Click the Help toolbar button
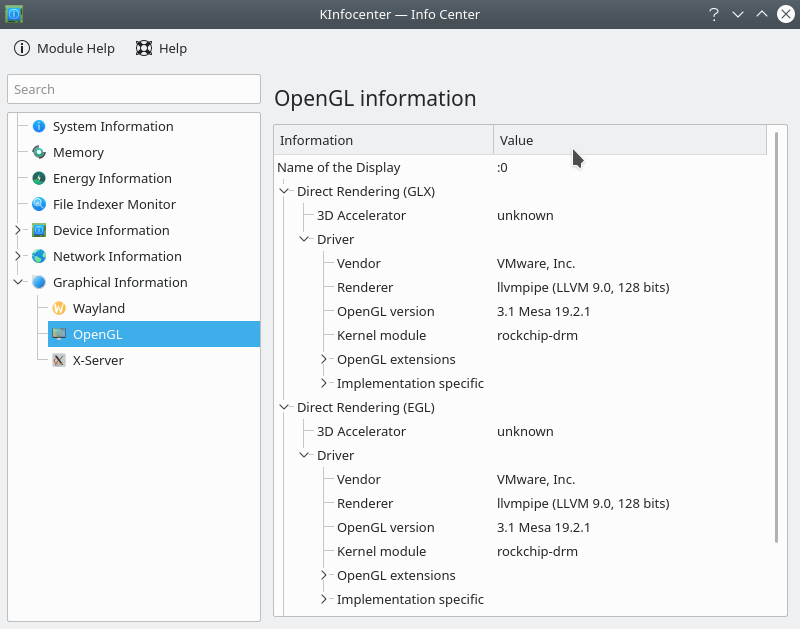 point(161,48)
